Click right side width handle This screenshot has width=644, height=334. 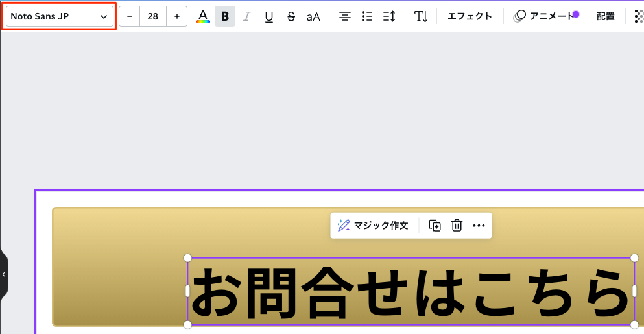pyautogui.click(x=634, y=291)
